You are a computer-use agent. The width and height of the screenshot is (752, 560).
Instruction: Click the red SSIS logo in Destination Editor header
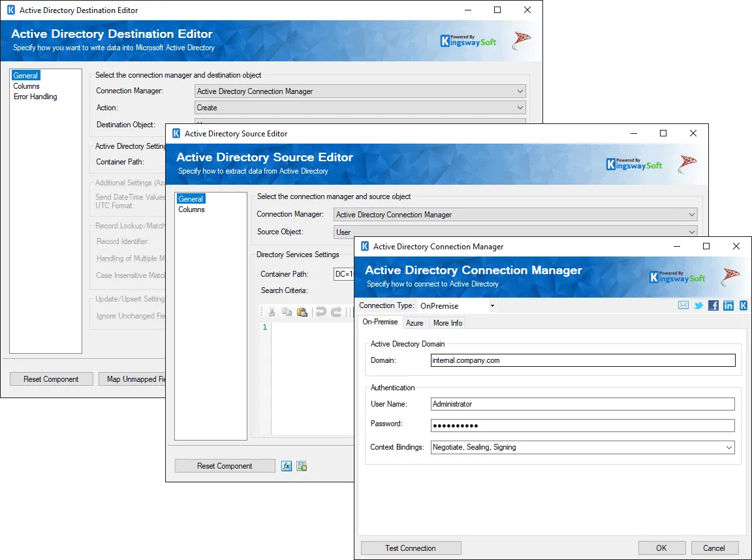[x=522, y=40]
